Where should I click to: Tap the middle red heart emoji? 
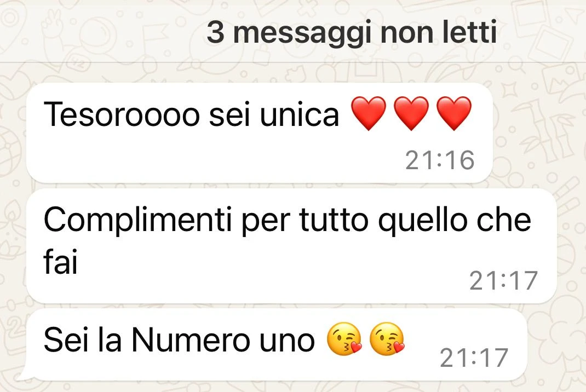411,113
